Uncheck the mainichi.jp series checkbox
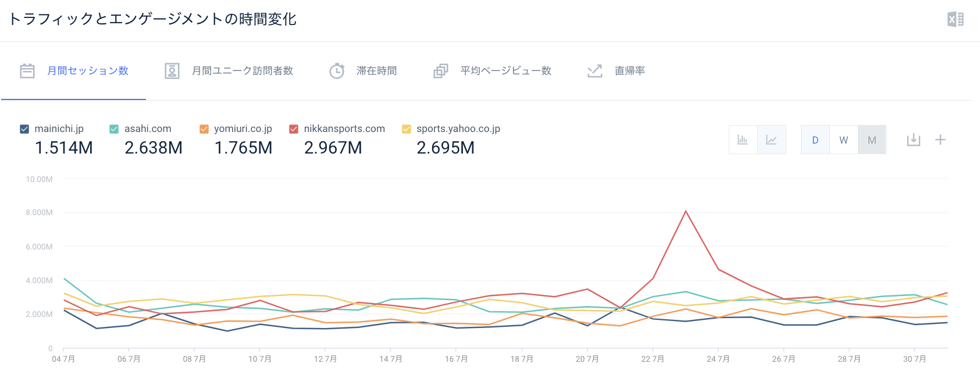This screenshot has height=385, width=980. [24, 129]
